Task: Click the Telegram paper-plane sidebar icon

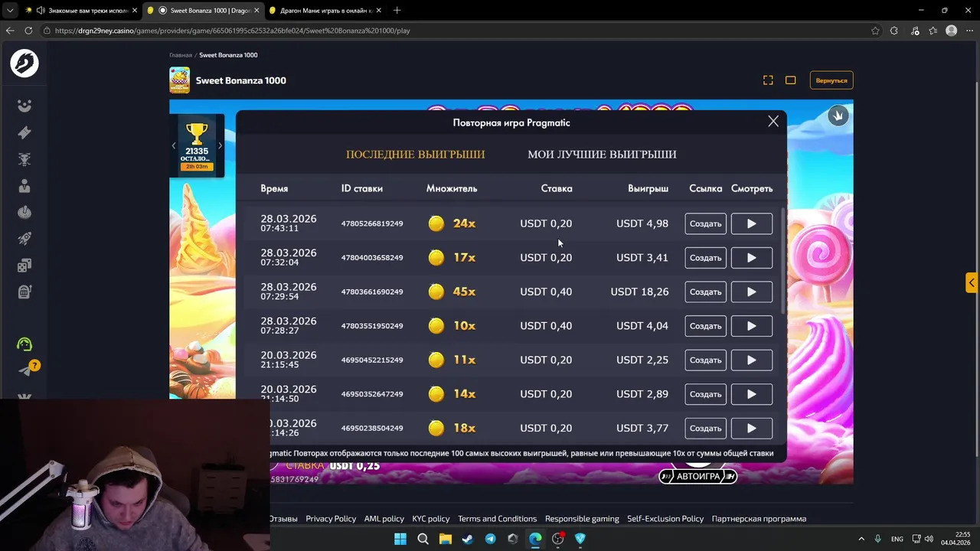Action: pyautogui.click(x=24, y=371)
